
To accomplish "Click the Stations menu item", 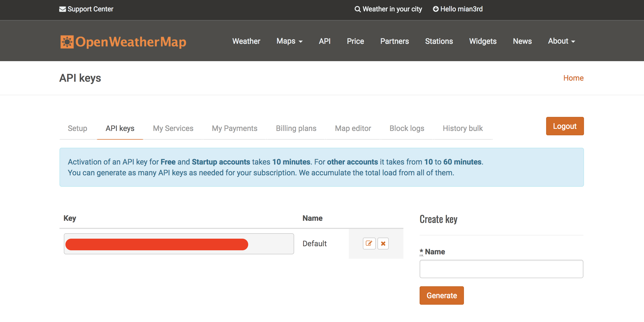I will [x=439, y=41].
